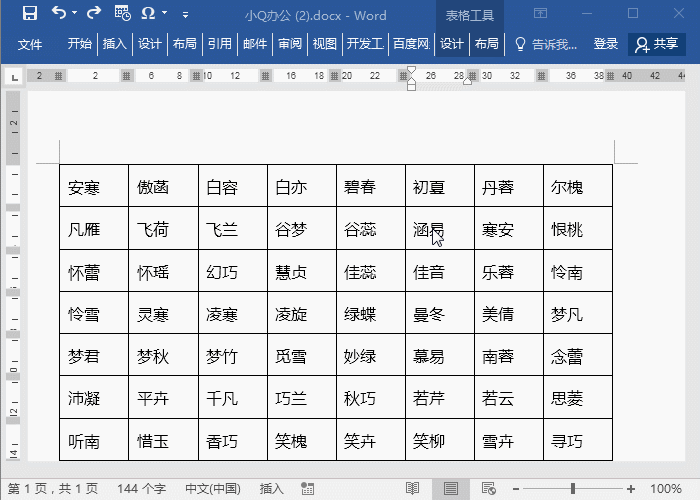This screenshot has height=500, width=700.
Task: Switch to the 审阅 tab
Action: click(290, 44)
